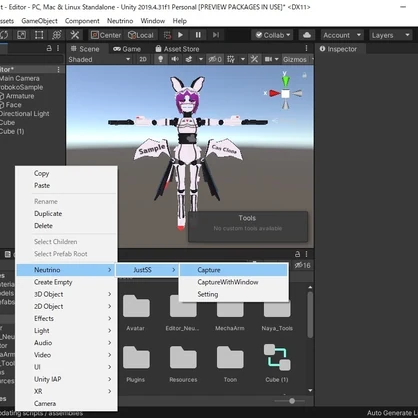Expand 3D Object submenu

point(66,294)
